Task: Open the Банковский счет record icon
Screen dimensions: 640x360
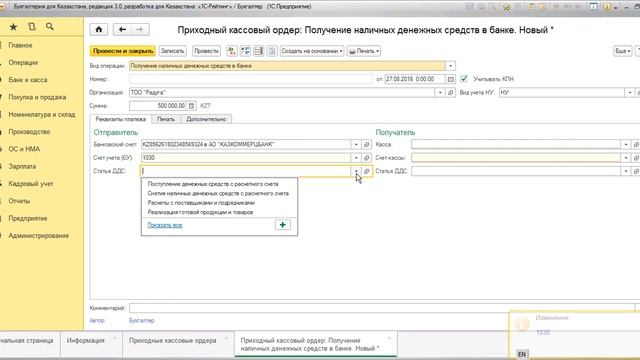Action: [366, 144]
